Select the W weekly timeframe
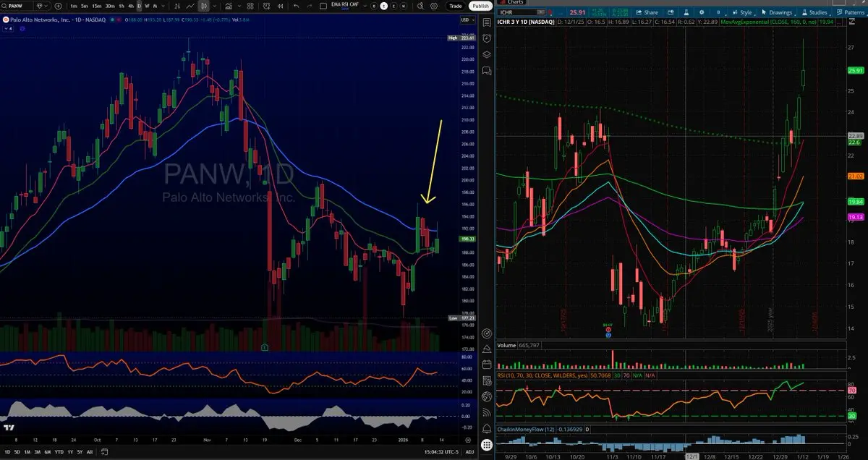The width and height of the screenshot is (868, 460). pos(147,6)
